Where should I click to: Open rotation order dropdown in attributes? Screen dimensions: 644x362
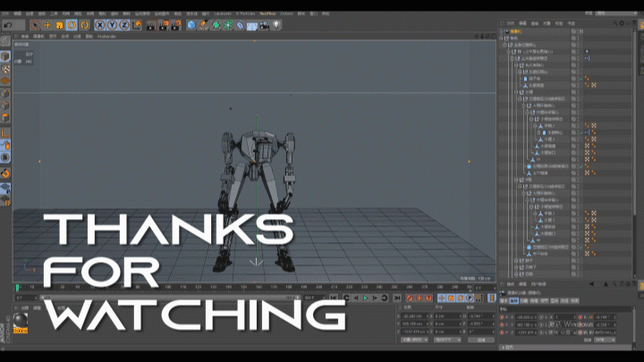[x=606, y=340]
